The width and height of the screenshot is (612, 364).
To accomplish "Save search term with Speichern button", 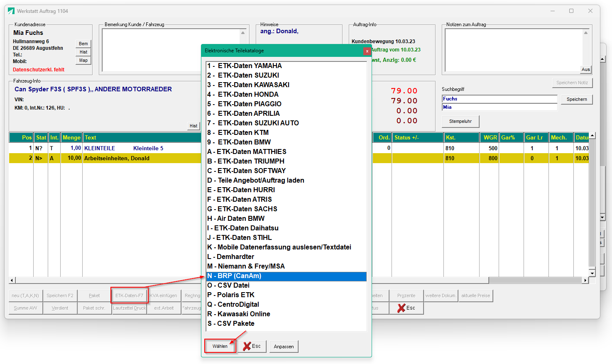I will pos(577,99).
